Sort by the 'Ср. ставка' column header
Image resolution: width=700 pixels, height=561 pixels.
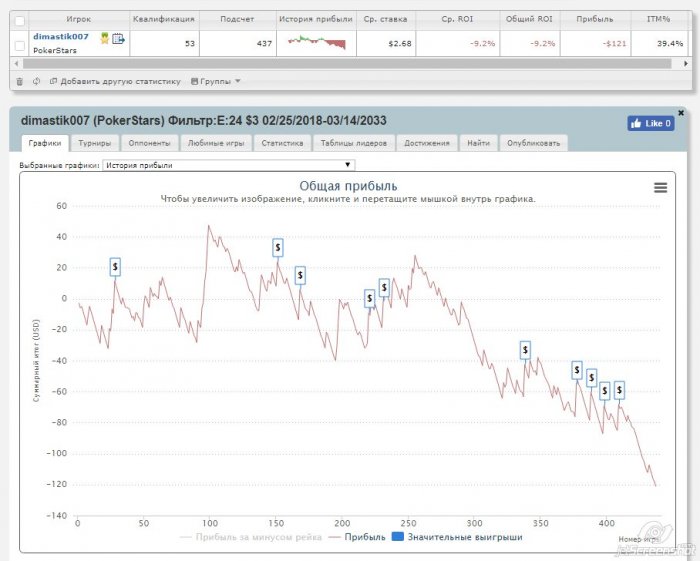pos(385,19)
